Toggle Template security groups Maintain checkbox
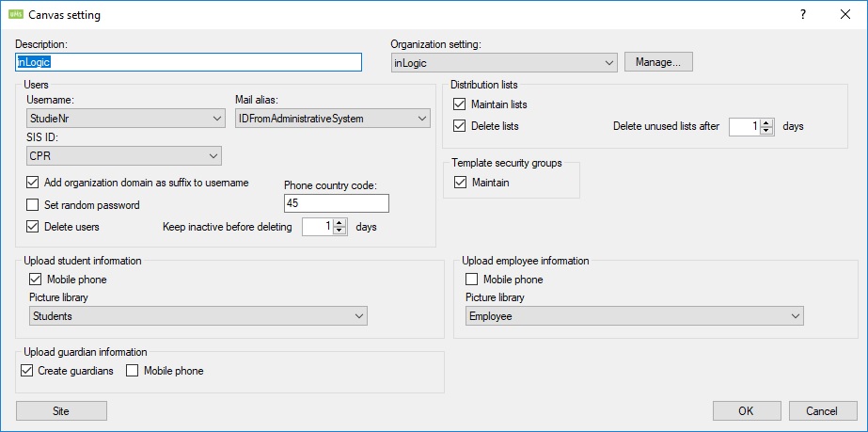The height and width of the screenshot is (432, 868). (x=460, y=183)
